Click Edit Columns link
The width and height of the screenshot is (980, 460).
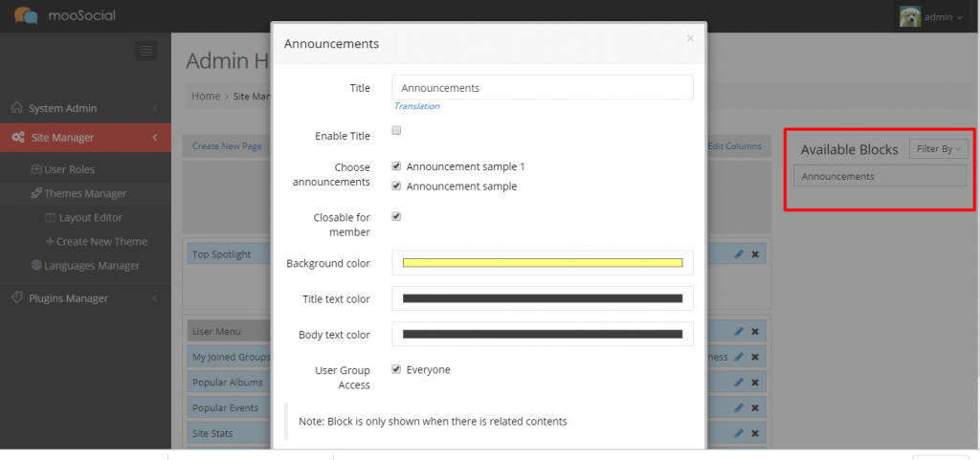[x=734, y=146]
